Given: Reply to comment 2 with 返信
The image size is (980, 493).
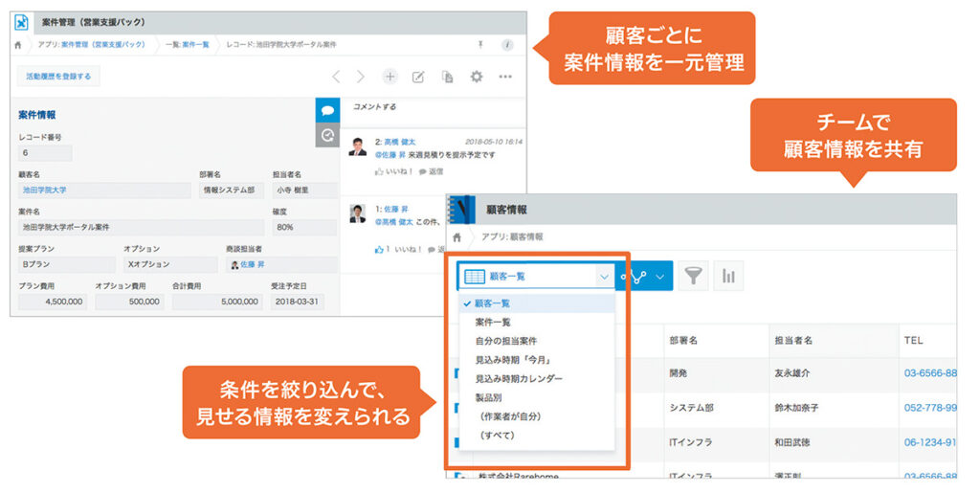Looking at the screenshot, I should tap(431, 171).
